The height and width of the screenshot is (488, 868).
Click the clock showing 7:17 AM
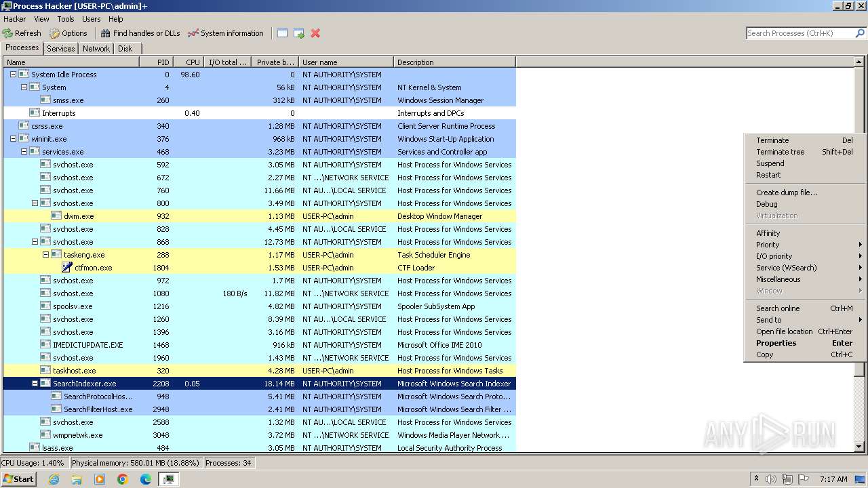point(833,479)
